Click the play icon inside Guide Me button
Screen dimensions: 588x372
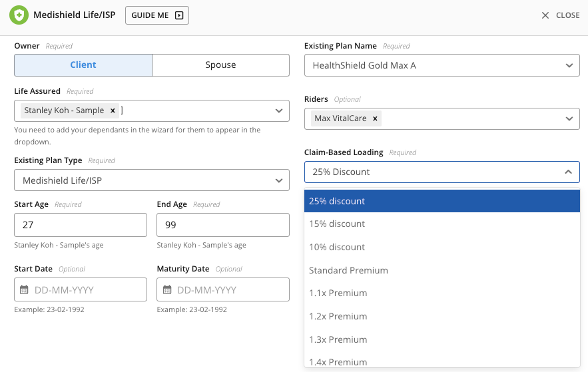point(179,15)
